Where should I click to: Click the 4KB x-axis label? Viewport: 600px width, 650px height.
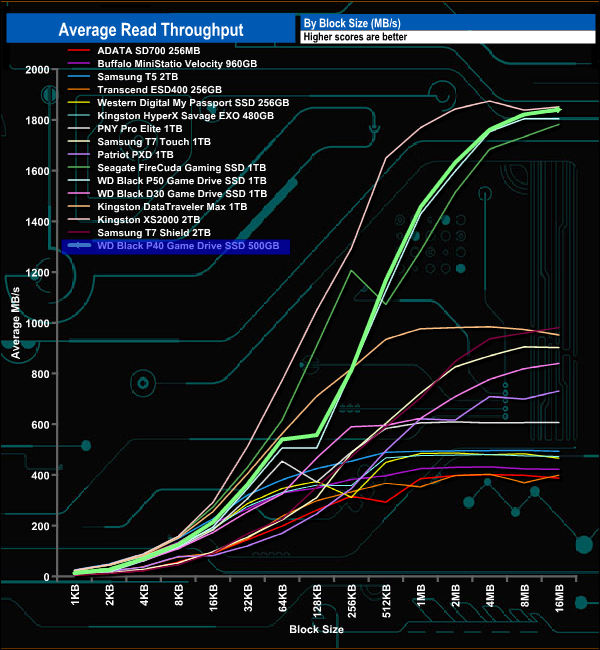tap(144, 595)
